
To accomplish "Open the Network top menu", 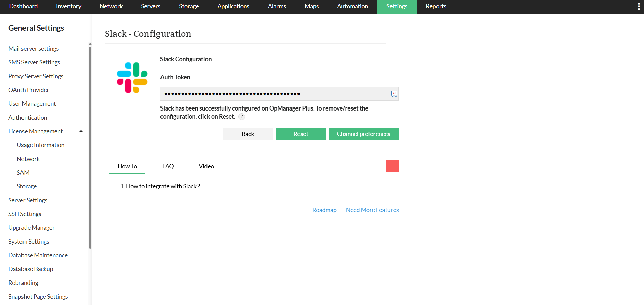I will 111,7.
